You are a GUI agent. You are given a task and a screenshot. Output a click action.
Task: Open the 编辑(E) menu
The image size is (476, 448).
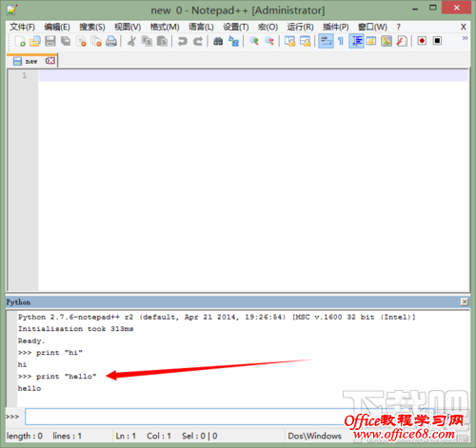tap(57, 27)
